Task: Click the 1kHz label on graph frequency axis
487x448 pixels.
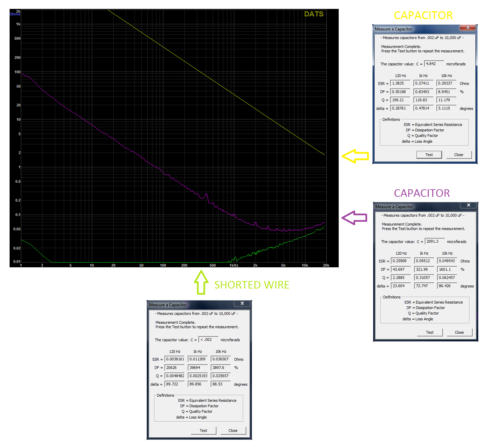Action: coord(234,265)
